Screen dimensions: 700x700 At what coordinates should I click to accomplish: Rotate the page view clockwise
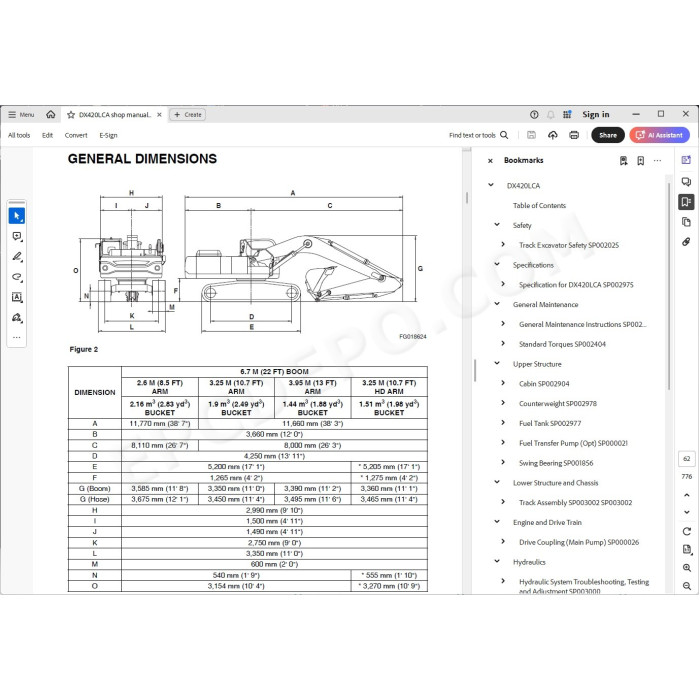[687, 531]
